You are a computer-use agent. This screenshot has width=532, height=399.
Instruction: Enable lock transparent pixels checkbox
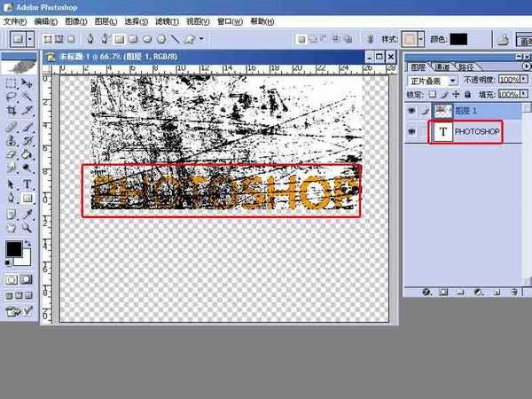(434, 94)
